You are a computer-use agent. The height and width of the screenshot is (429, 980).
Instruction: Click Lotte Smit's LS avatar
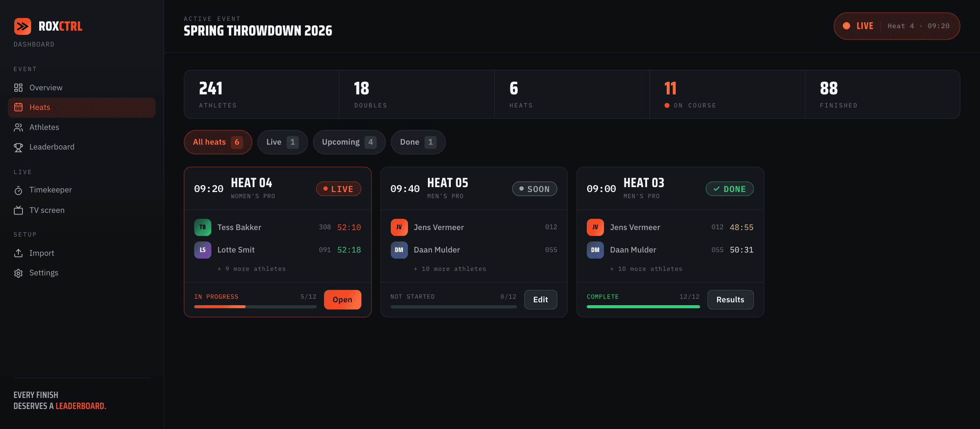tap(203, 250)
